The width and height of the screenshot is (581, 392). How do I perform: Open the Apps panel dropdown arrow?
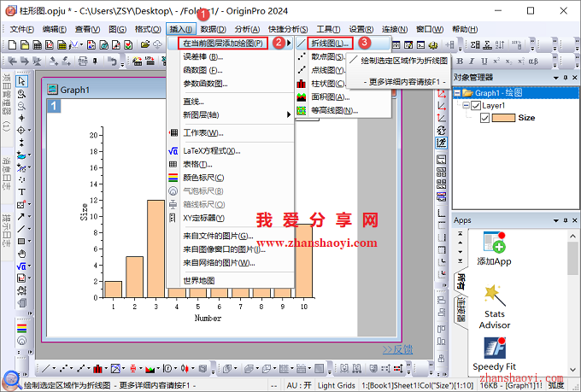tap(556, 220)
